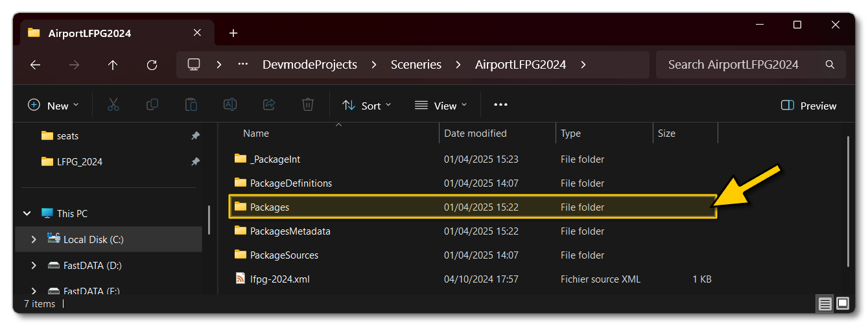868x326 pixels.
Task: Select the _PackageInt folder
Action: [x=473, y=159]
